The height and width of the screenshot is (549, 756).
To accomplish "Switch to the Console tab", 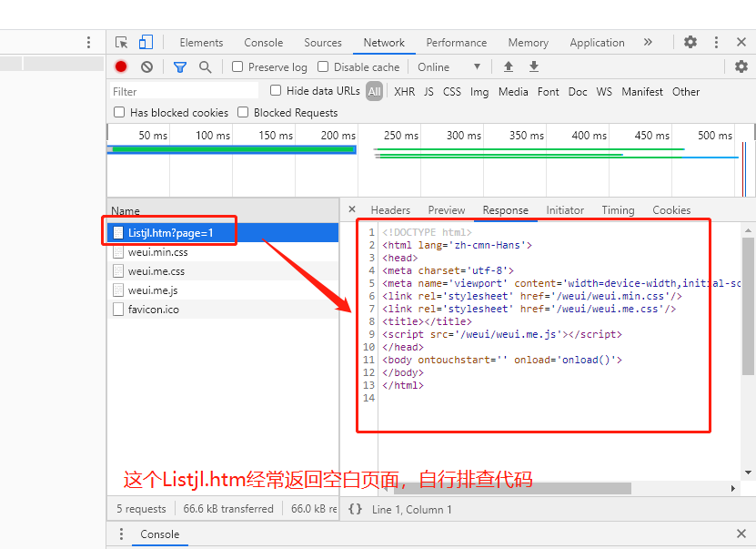I will click(x=263, y=43).
